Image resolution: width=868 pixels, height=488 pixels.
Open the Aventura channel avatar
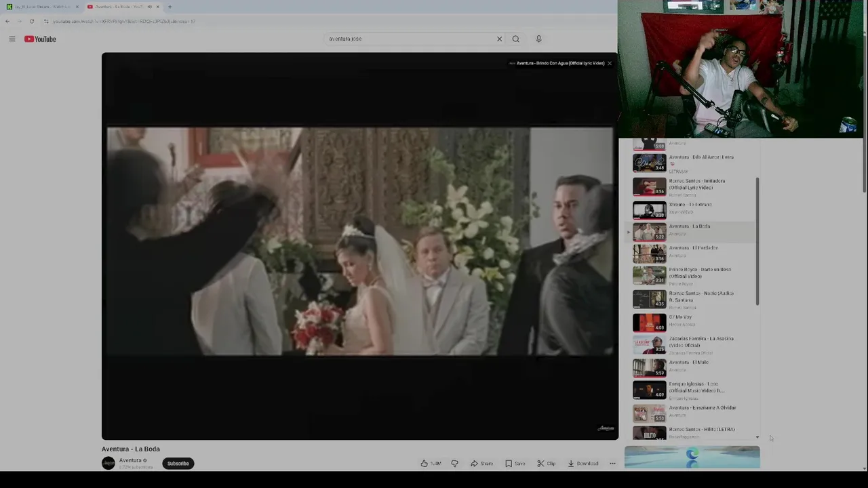point(108,463)
